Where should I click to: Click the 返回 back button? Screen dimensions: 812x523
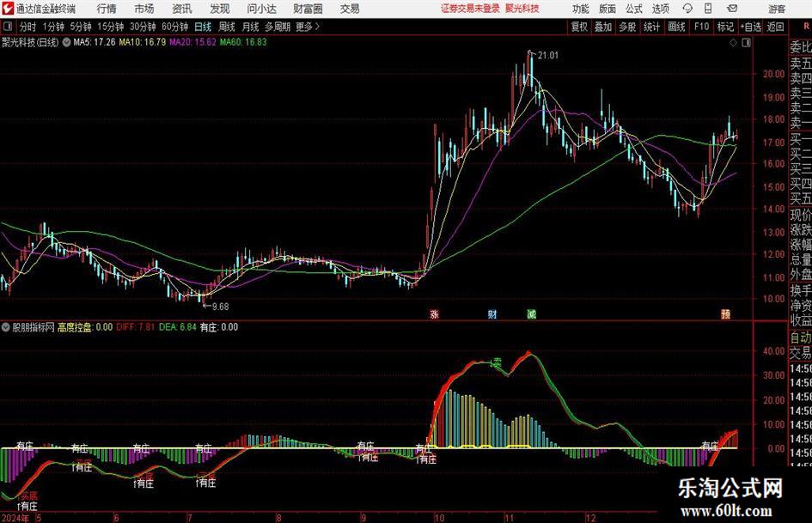coord(775,27)
